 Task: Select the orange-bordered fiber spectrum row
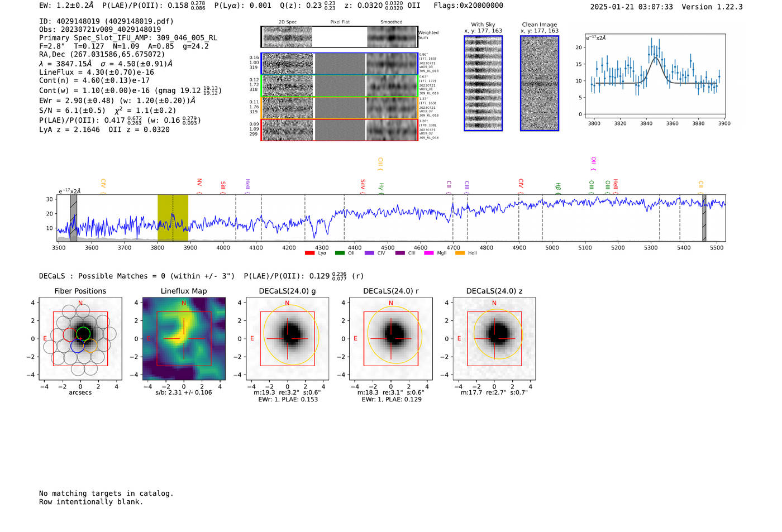pyautogui.click(x=340, y=108)
